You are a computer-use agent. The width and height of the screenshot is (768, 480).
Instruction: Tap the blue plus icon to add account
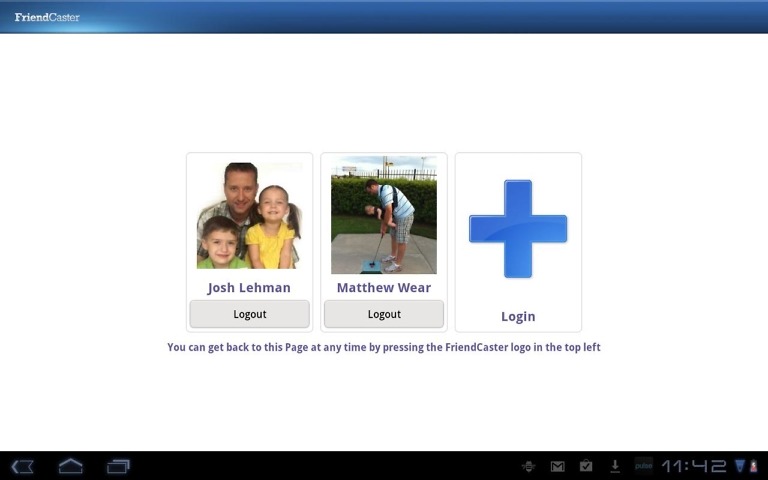[518, 229]
